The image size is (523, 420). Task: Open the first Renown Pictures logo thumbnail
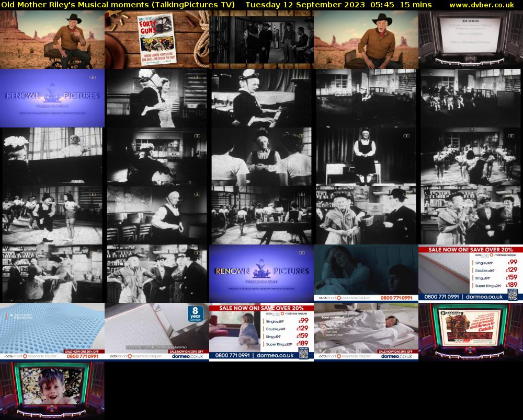click(x=52, y=98)
